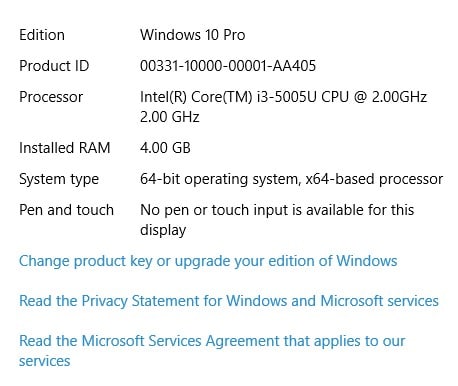Image resolution: width=458 pixels, height=386 pixels.
Task: Click the 64-bit operating system value
Action: click(291, 179)
